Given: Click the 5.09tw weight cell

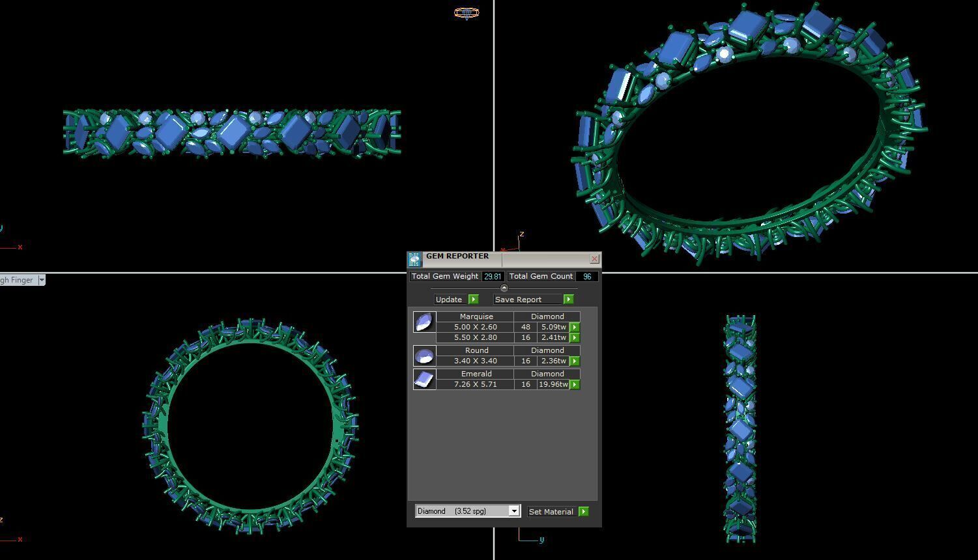Looking at the screenshot, I should (553, 327).
